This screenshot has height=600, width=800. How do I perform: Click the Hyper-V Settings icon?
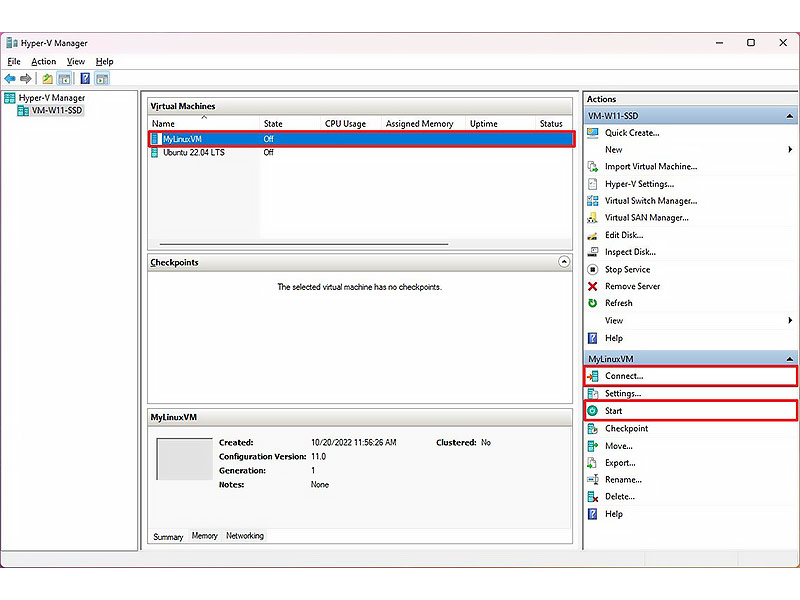(x=592, y=184)
